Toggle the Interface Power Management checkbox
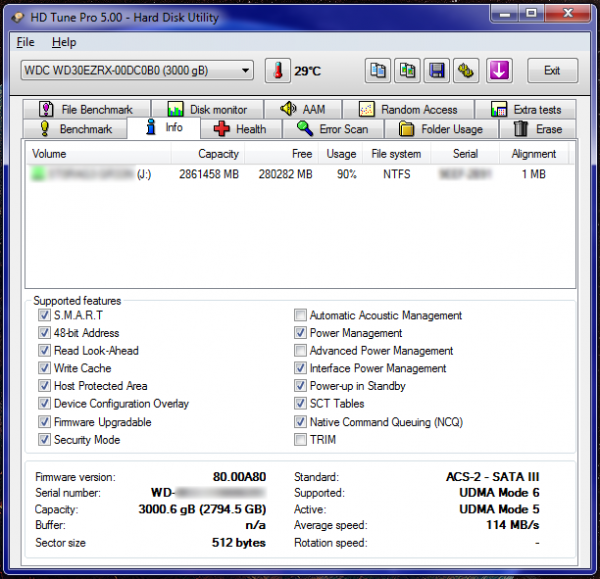The image size is (600, 579). [300, 368]
